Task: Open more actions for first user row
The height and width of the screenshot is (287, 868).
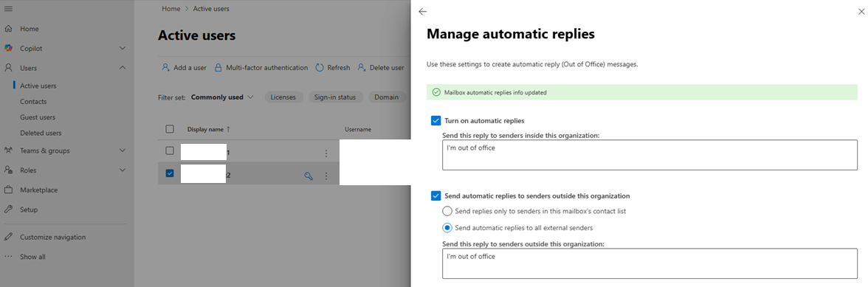Action: (326, 153)
